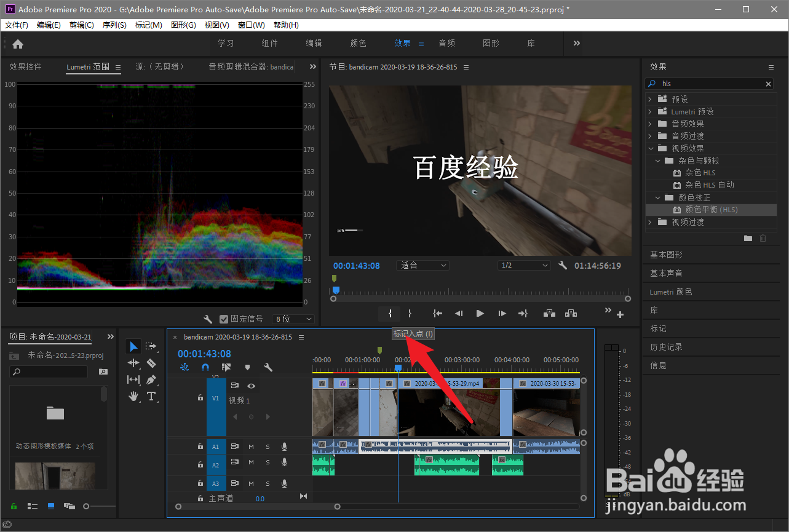The image size is (789, 532).
Task: Switch to 颜色 workspace tab
Action: click(359, 43)
